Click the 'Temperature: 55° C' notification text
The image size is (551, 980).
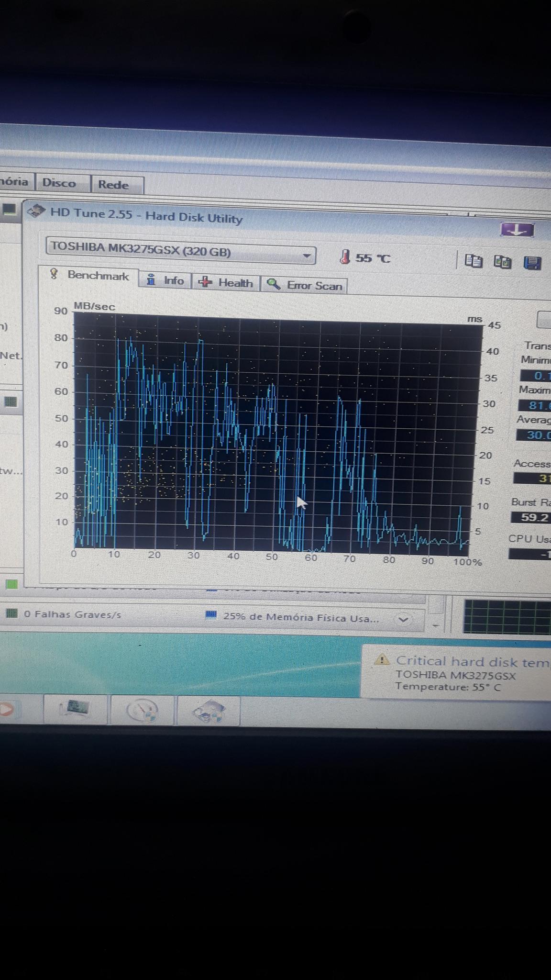tap(448, 687)
